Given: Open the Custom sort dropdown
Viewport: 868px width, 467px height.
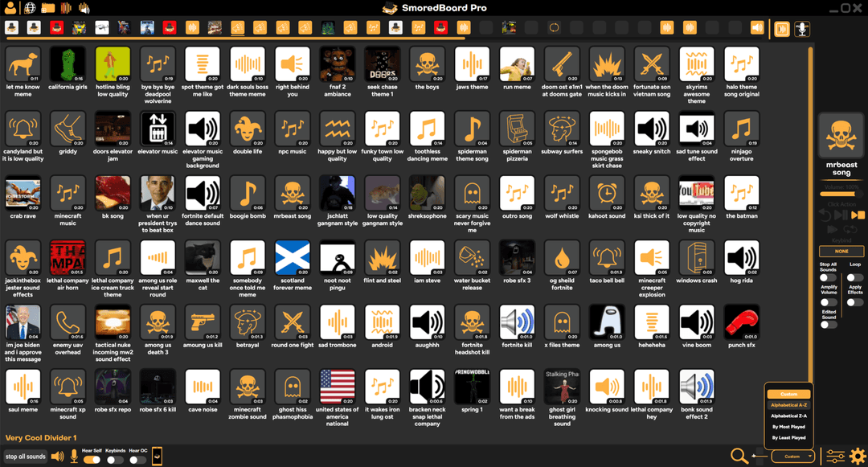Looking at the screenshot, I should pos(792,457).
